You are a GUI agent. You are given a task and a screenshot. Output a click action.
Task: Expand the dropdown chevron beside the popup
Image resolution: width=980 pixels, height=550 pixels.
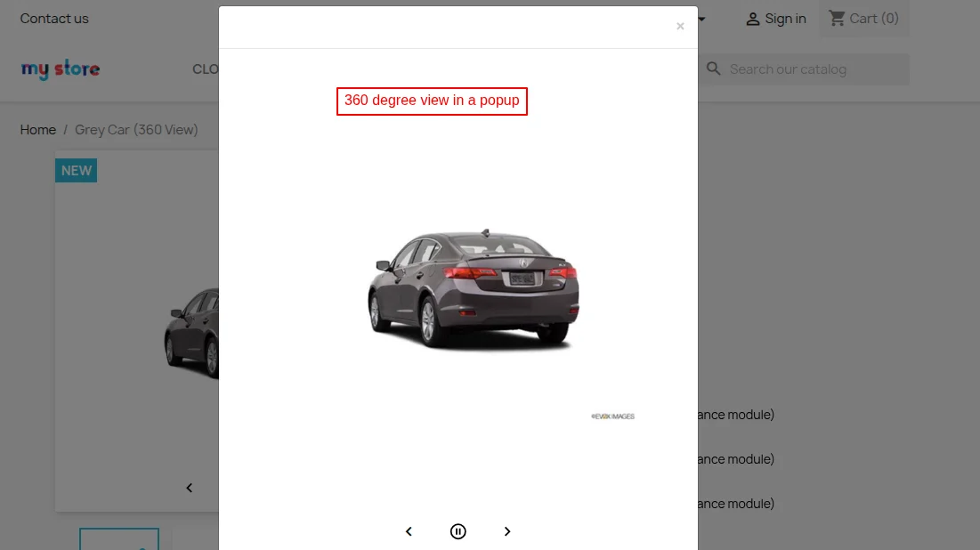pyautogui.click(x=702, y=19)
